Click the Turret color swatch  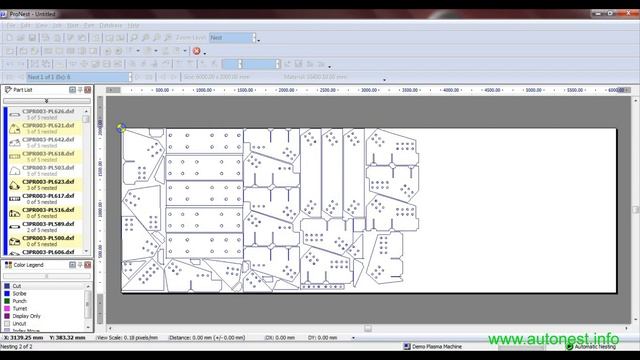pos(7,309)
